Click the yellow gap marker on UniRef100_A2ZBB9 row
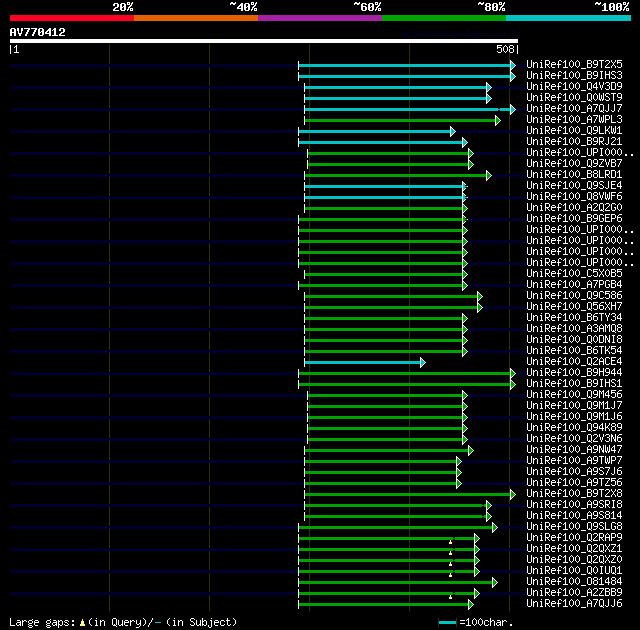 point(451,597)
